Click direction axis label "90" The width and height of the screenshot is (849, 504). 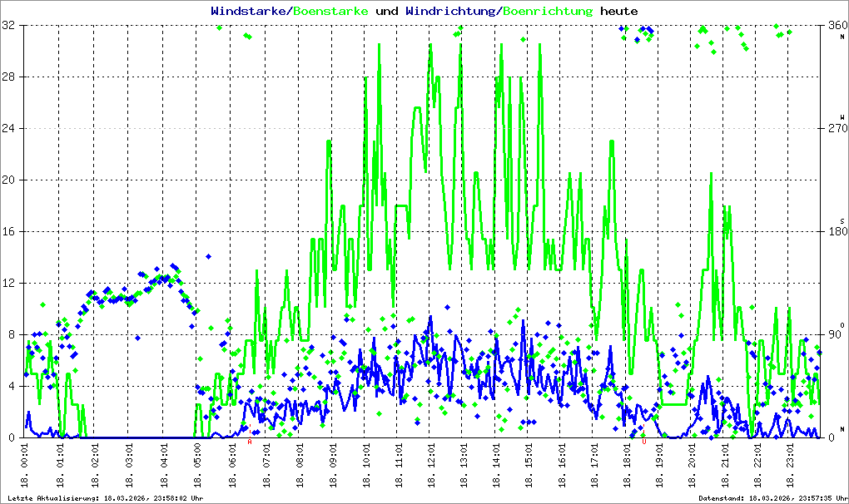pos(835,334)
